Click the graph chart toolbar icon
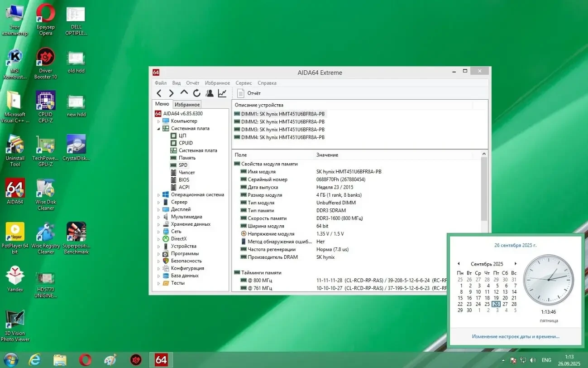Screen dimensions: 588x368 coord(222,93)
